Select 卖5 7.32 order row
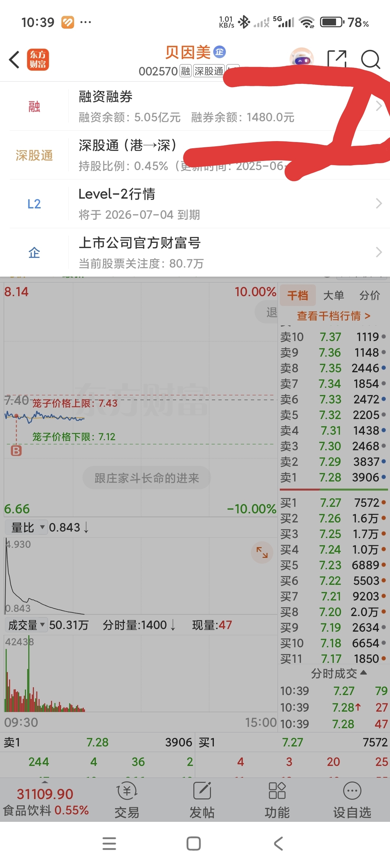390x868 pixels. (333, 415)
